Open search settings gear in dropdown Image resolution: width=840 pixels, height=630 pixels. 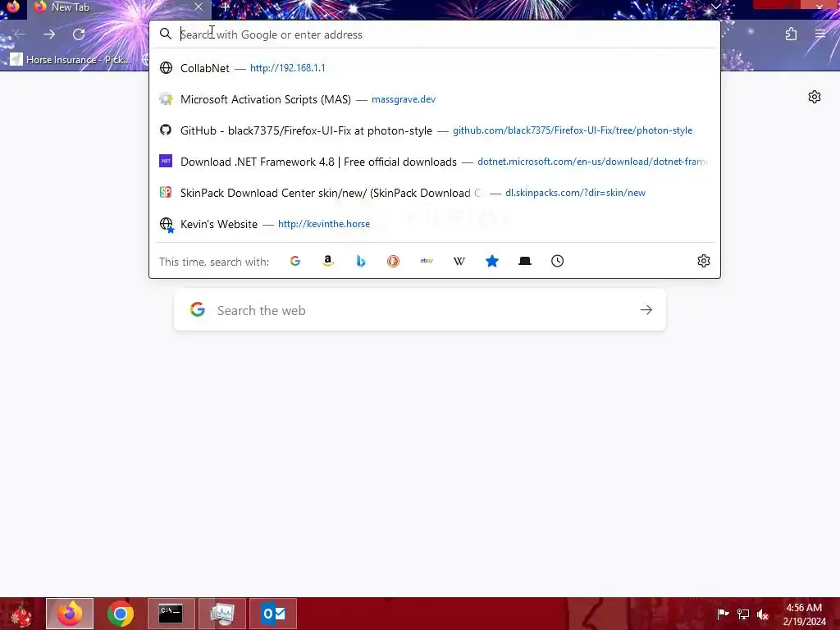pos(703,261)
